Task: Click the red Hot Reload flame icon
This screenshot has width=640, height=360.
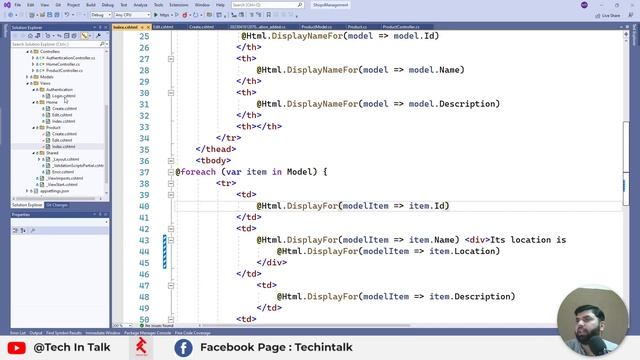Action: pyautogui.click(x=185, y=15)
